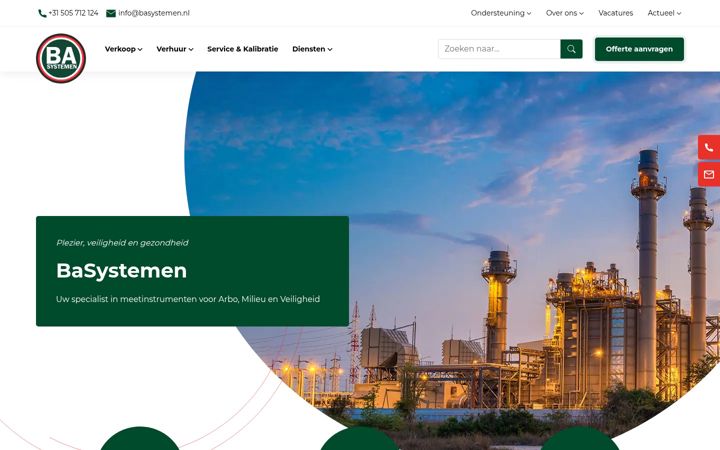
Task: Click 'Plezier, veiligheid en gezondheid' tagline
Action: tap(122, 242)
